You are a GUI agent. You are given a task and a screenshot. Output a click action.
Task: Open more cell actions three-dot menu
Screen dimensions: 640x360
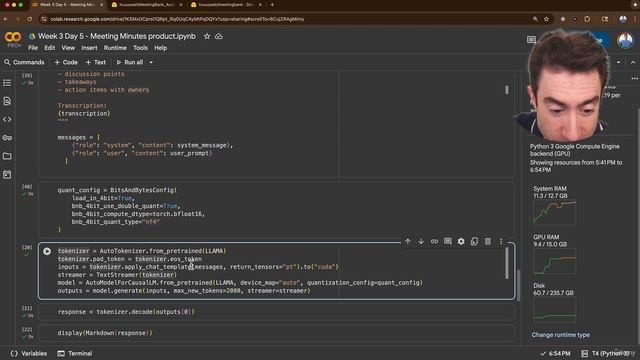point(501,242)
